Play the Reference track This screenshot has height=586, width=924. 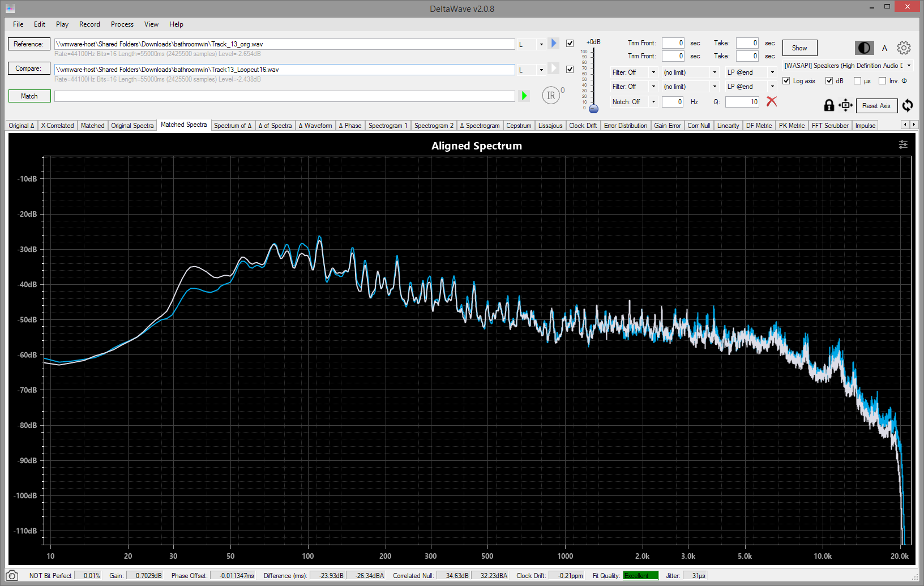click(554, 43)
